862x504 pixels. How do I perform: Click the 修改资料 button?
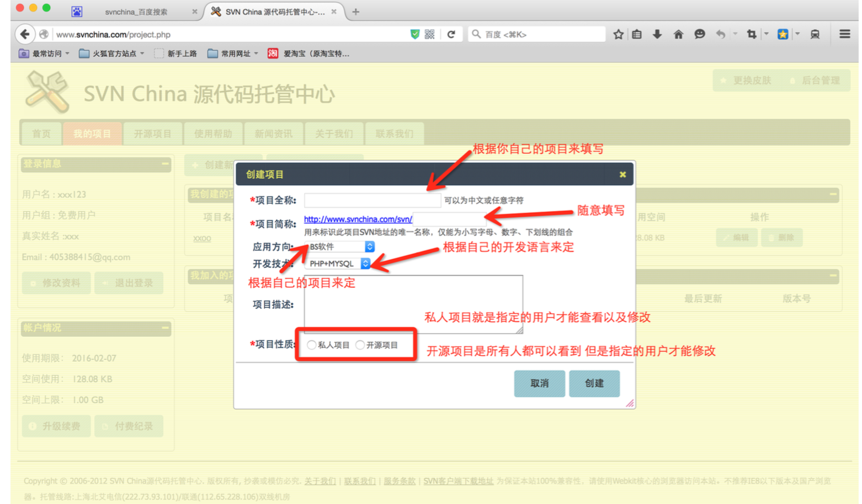[56, 283]
